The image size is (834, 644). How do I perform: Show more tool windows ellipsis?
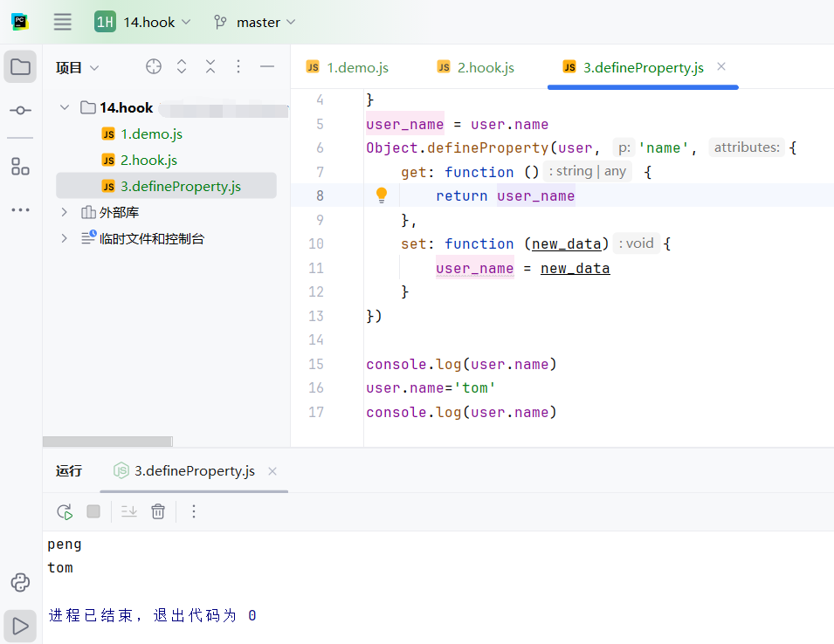tap(20, 210)
